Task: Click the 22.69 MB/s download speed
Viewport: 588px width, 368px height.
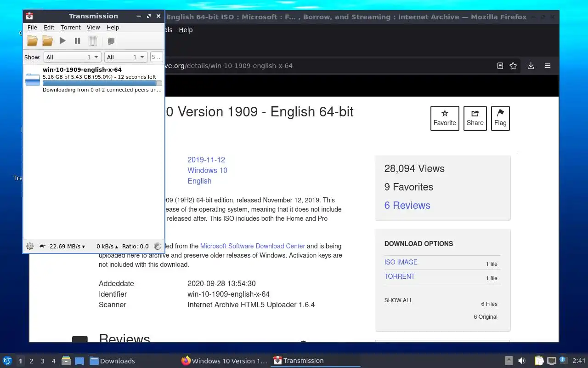Action: point(67,246)
